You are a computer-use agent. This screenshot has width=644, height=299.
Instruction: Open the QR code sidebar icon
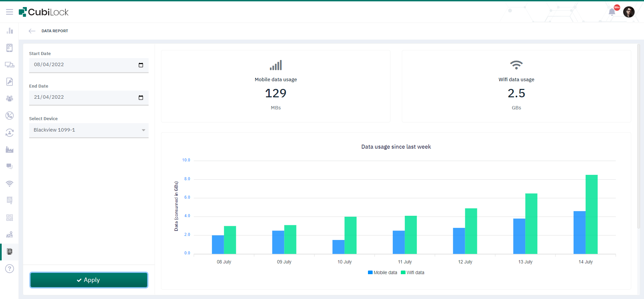click(x=9, y=218)
